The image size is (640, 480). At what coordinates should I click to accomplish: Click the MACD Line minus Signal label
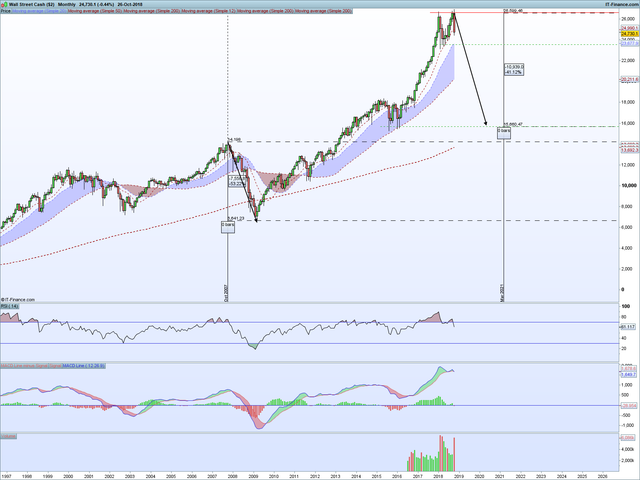coord(24,366)
